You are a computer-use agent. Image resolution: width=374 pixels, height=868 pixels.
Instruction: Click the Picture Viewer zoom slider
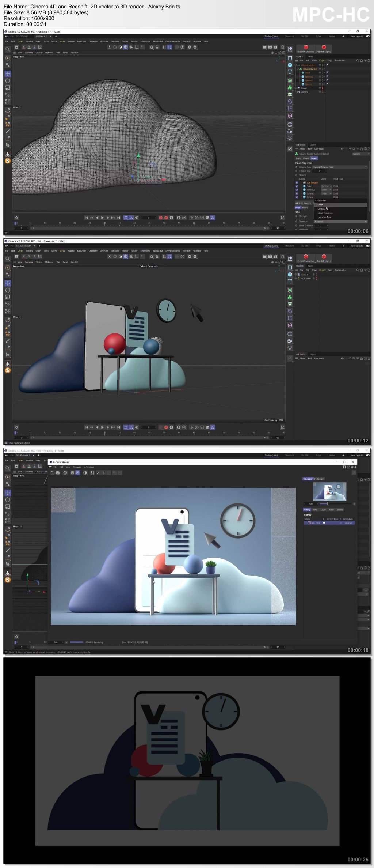(327, 503)
